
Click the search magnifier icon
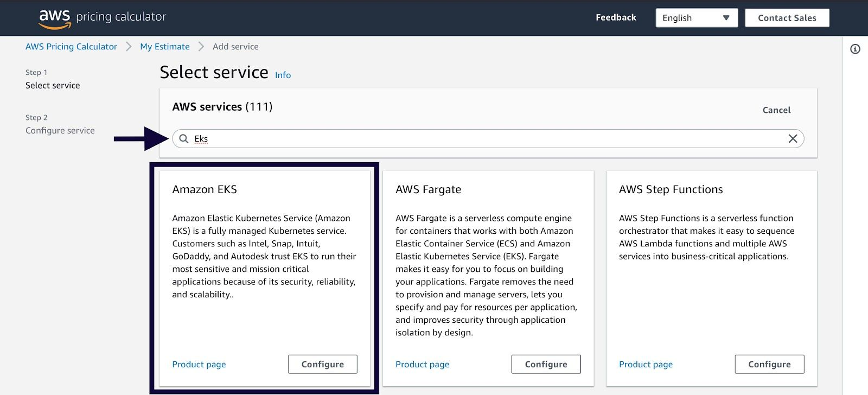tap(183, 139)
